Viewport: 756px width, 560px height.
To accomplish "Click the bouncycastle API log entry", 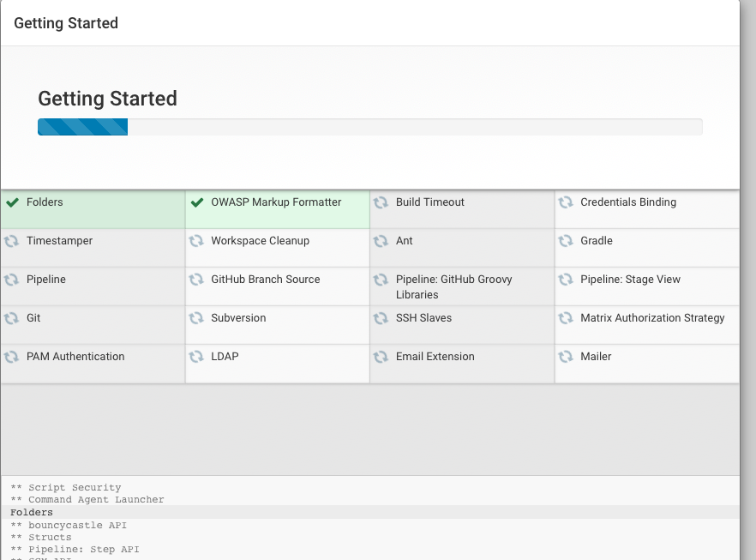I will point(69,526).
